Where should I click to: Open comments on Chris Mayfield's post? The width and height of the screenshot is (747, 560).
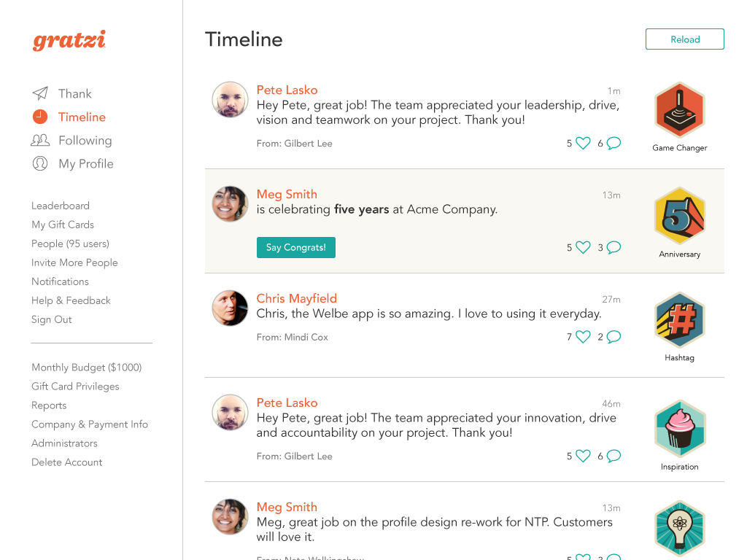614,337
